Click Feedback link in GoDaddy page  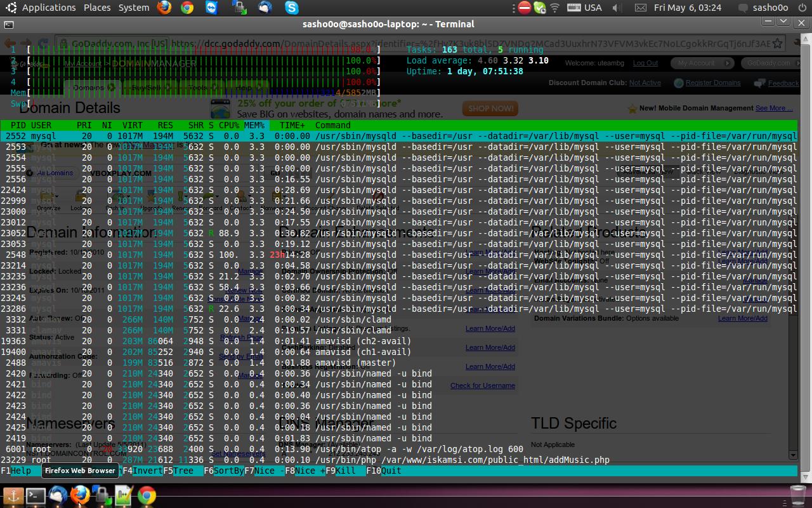[x=783, y=83]
